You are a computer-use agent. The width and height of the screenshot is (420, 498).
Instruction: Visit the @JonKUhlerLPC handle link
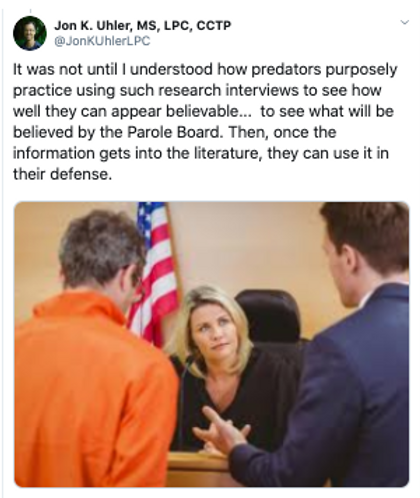tap(102, 41)
